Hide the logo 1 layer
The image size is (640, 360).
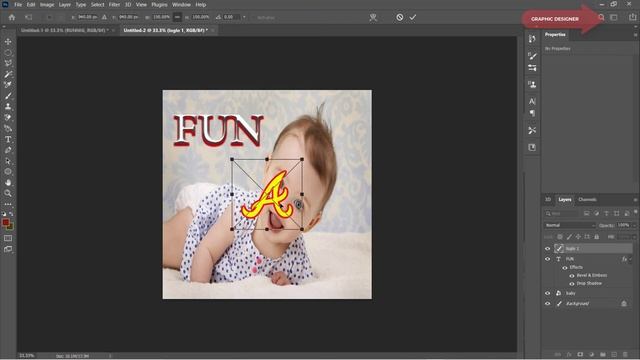548,249
